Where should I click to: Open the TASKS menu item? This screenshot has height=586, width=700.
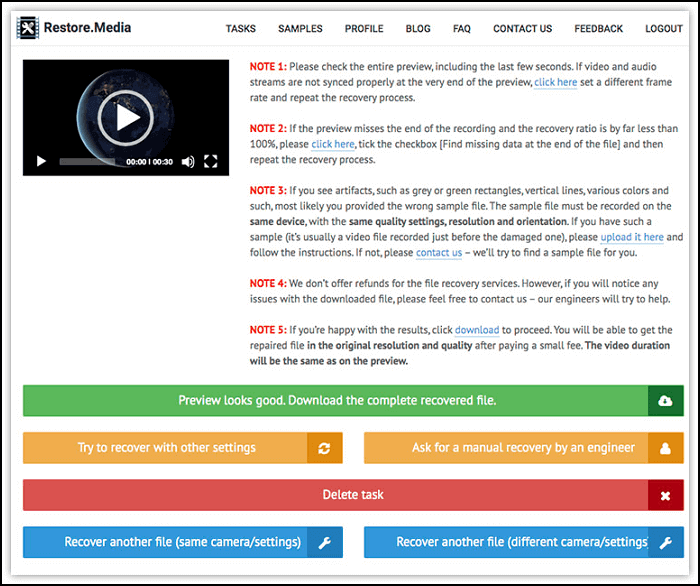pyautogui.click(x=241, y=29)
